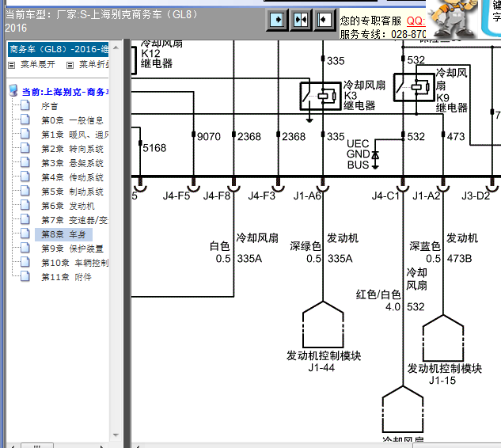Open chapter 第0章 一般信息

coord(72,120)
